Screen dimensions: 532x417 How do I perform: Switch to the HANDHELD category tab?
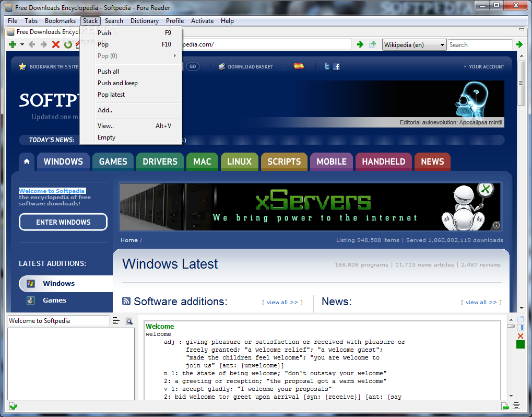pyautogui.click(x=383, y=161)
